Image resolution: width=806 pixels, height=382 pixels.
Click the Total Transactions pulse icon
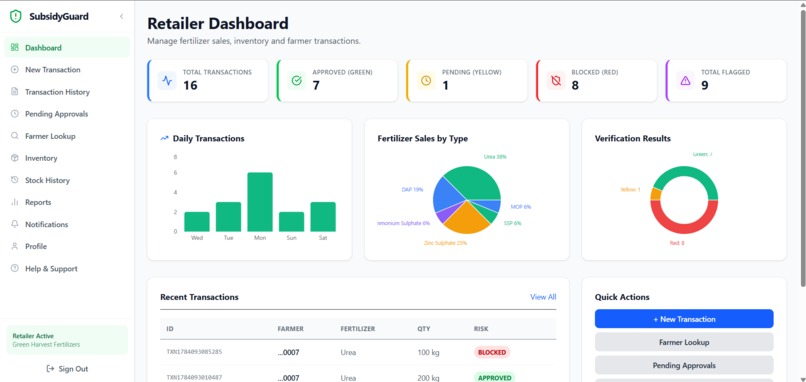click(x=167, y=81)
